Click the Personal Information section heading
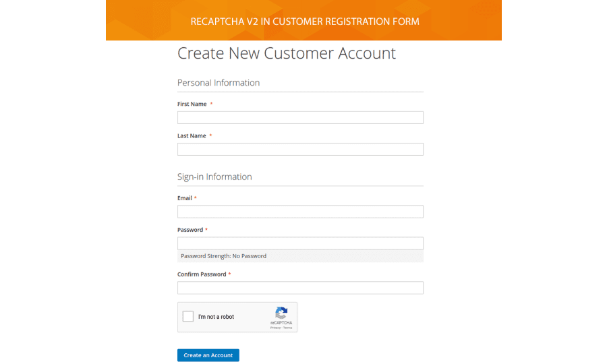Image resolution: width=607 pixels, height=364 pixels. click(219, 83)
